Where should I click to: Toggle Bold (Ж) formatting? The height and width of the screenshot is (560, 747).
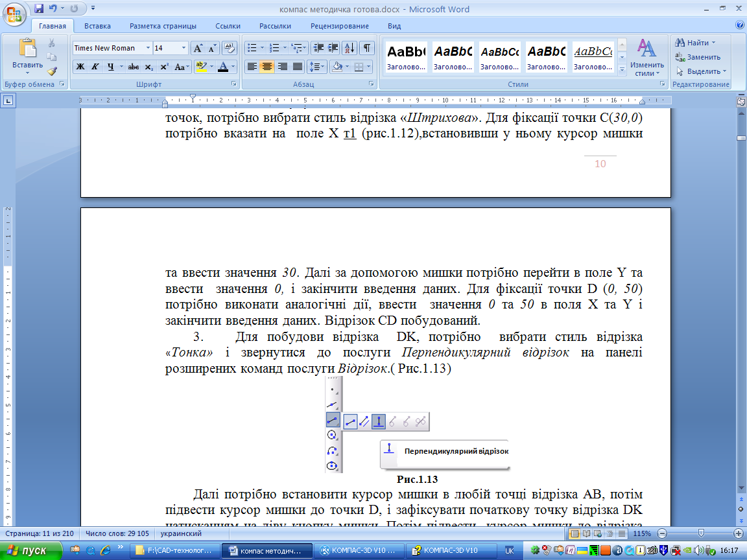pyautogui.click(x=80, y=67)
